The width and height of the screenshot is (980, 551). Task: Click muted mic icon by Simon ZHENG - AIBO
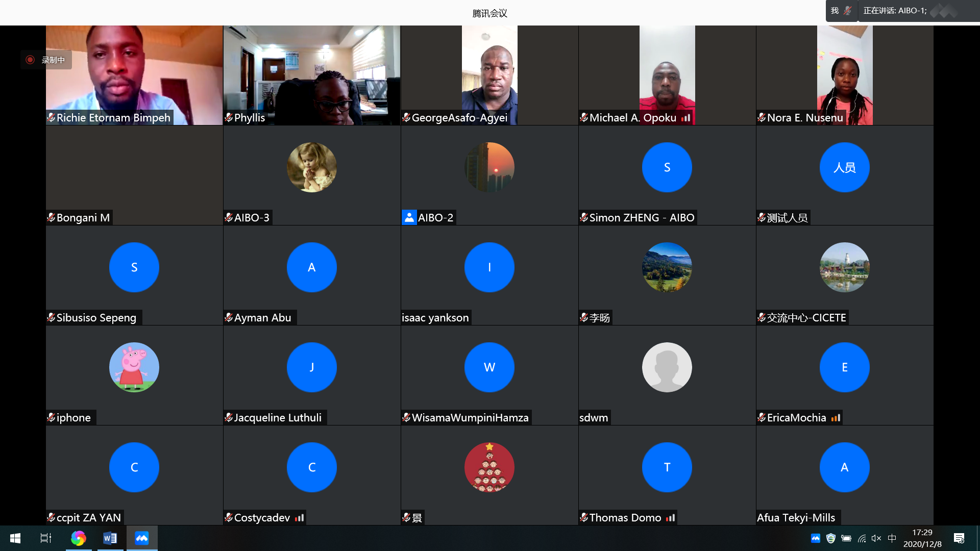[584, 217]
